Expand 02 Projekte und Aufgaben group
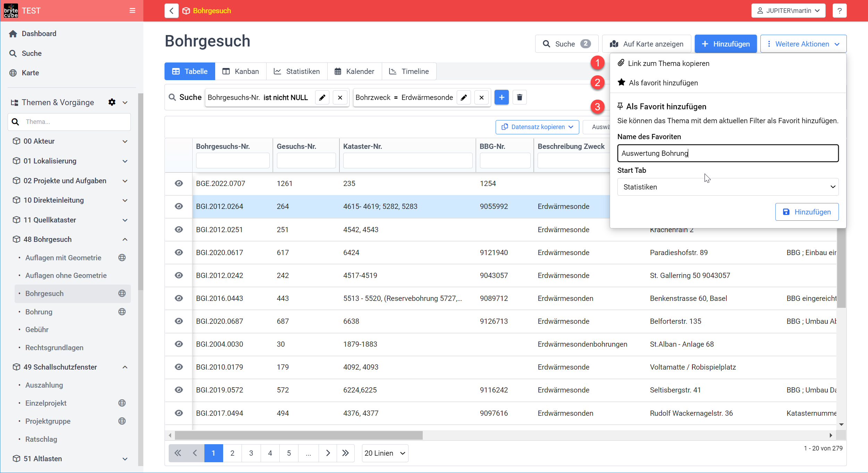This screenshot has width=868, height=473. coord(125,181)
